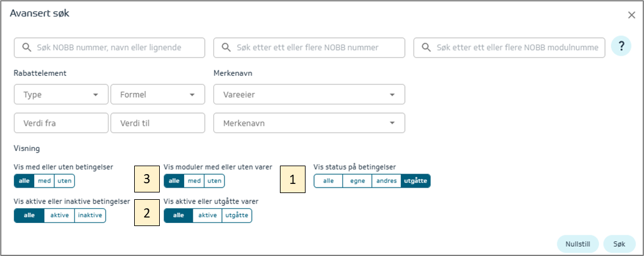Select 'inaktive' under Vis aktive eller inaktive betingelser

[90, 216]
